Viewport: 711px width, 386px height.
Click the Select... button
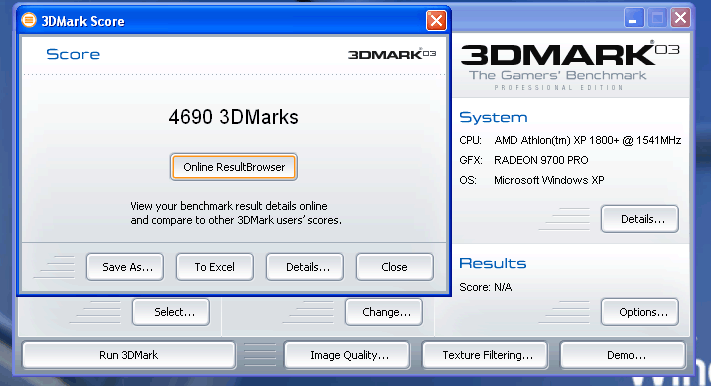[x=171, y=312]
